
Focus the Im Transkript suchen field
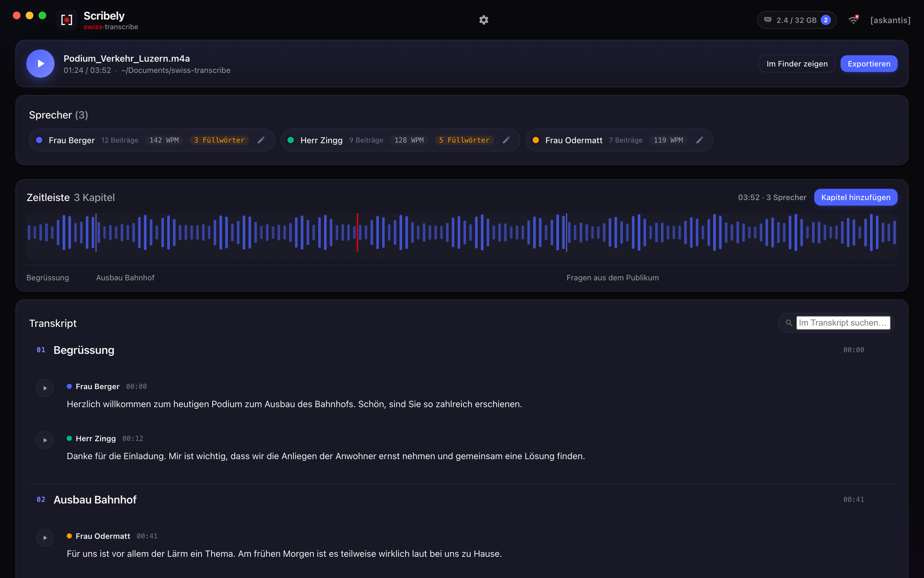[x=843, y=323]
